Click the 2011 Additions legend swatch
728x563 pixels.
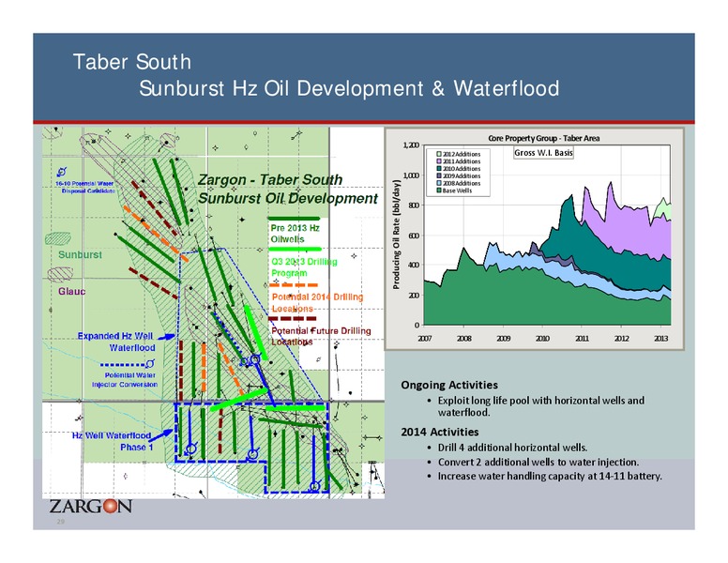pyautogui.click(x=439, y=161)
